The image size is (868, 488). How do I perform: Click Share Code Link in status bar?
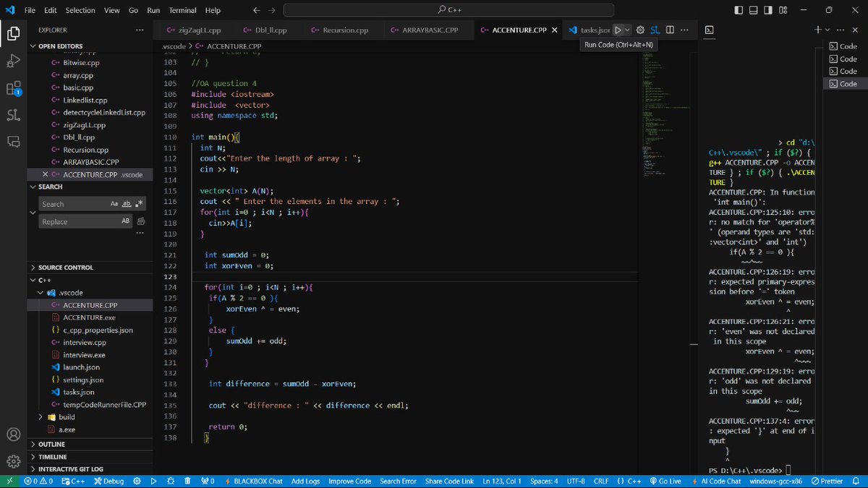[449, 481]
